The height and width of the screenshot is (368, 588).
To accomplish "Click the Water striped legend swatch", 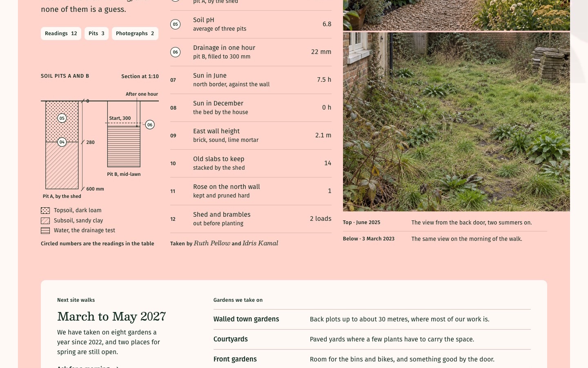I will pos(45,231).
